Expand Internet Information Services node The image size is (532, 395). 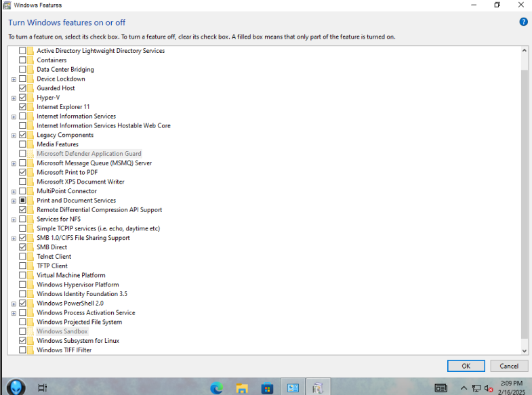[x=14, y=117]
